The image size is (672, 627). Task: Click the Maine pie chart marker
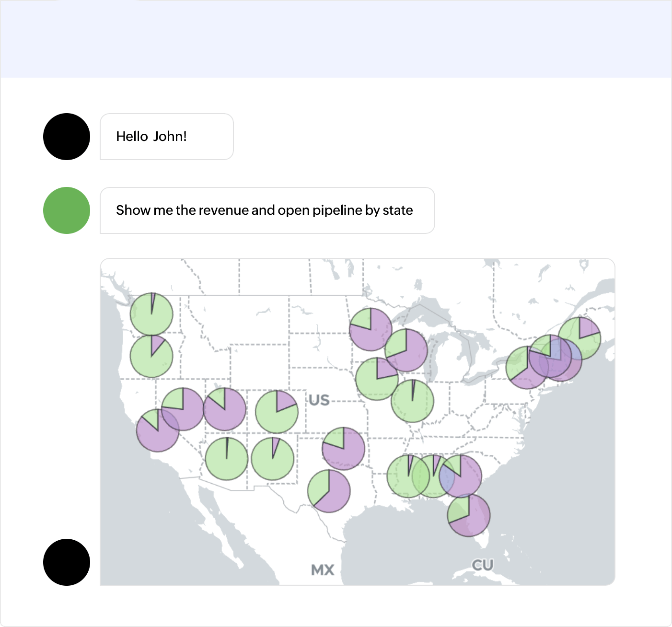(x=579, y=338)
